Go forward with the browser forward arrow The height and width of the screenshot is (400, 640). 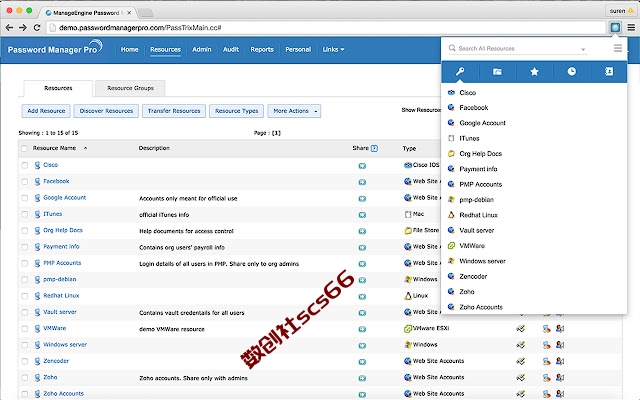pos(23,28)
